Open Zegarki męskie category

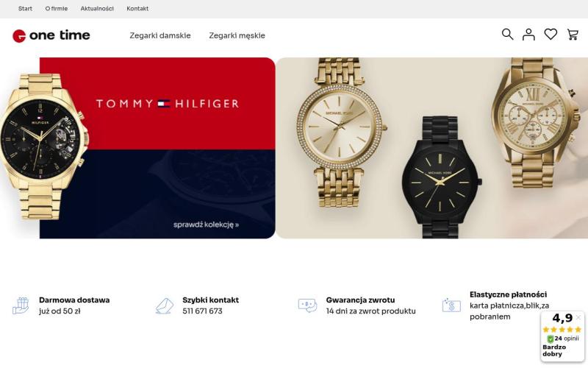tap(237, 35)
